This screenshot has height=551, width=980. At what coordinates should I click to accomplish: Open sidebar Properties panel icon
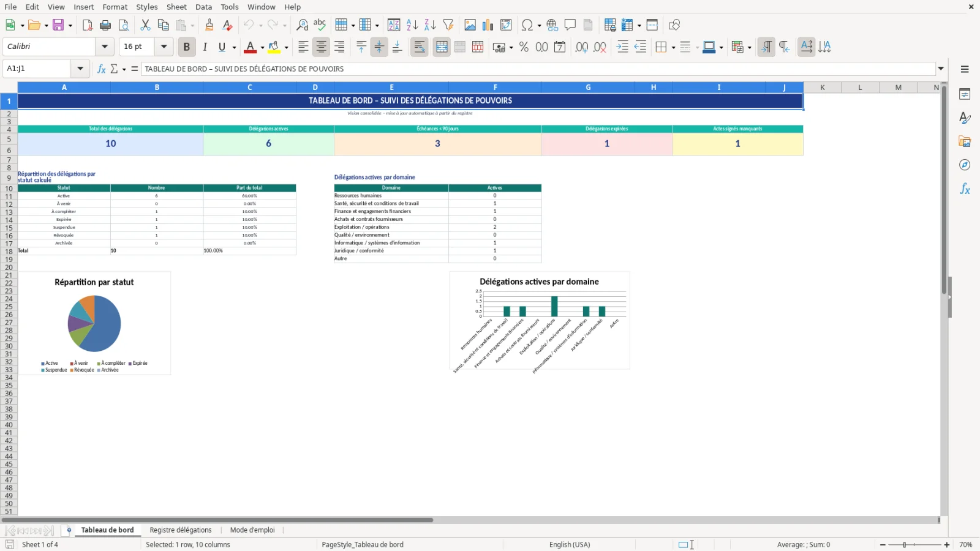(x=965, y=94)
